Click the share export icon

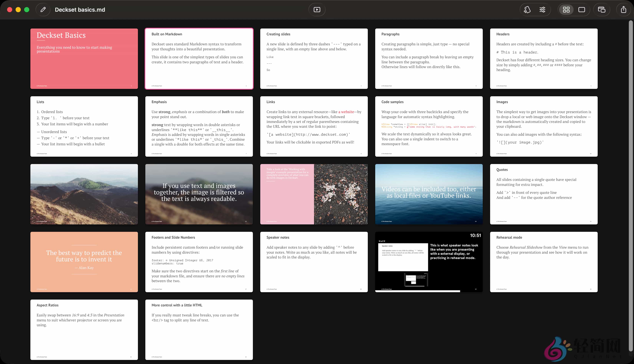[623, 9]
